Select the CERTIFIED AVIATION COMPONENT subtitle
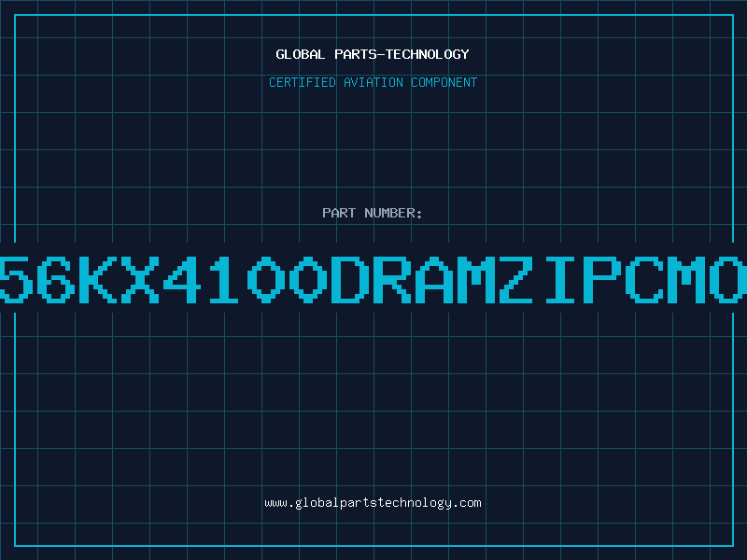The height and width of the screenshot is (560, 747). (x=373, y=82)
